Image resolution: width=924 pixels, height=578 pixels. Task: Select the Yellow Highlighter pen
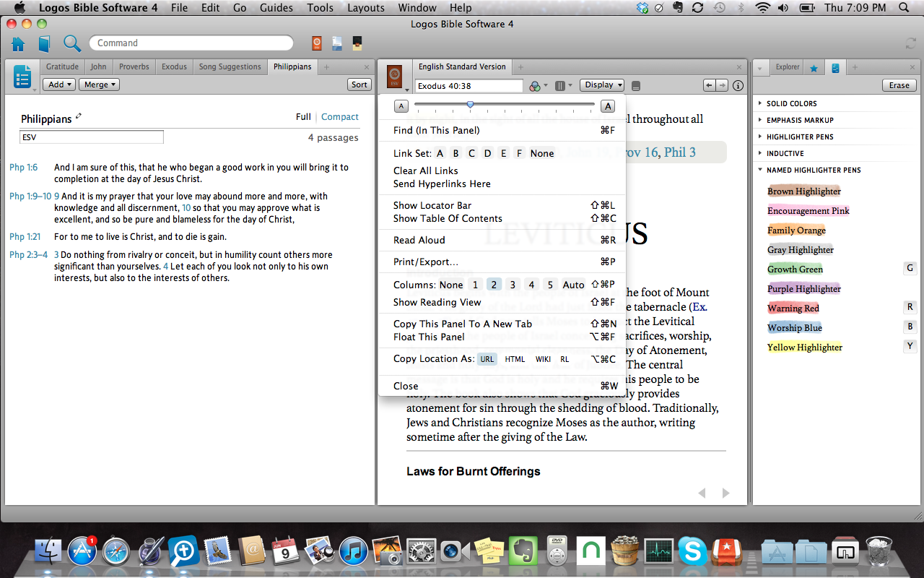pyautogui.click(x=805, y=348)
